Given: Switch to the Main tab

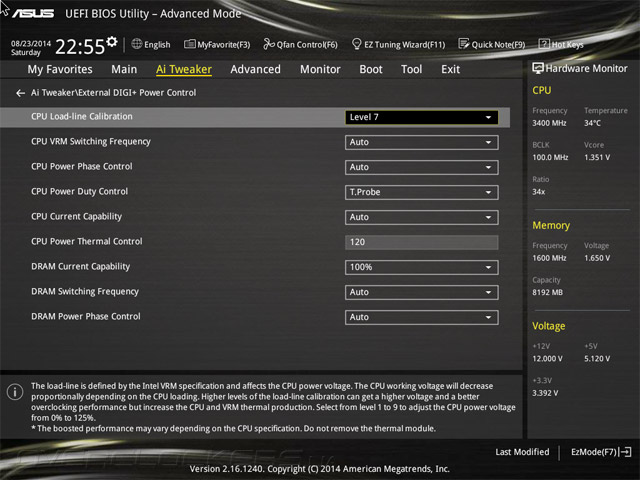Looking at the screenshot, I should pos(124,69).
